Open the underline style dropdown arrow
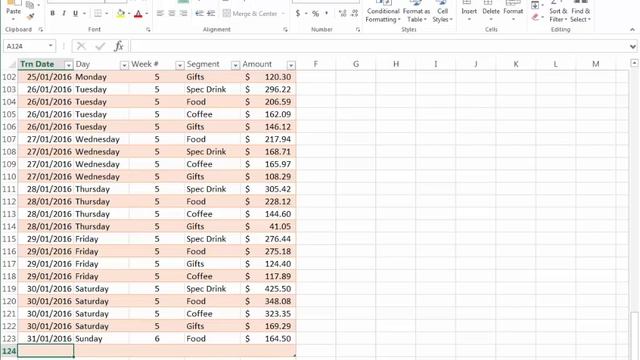The width and height of the screenshot is (640, 360). coord(84,13)
